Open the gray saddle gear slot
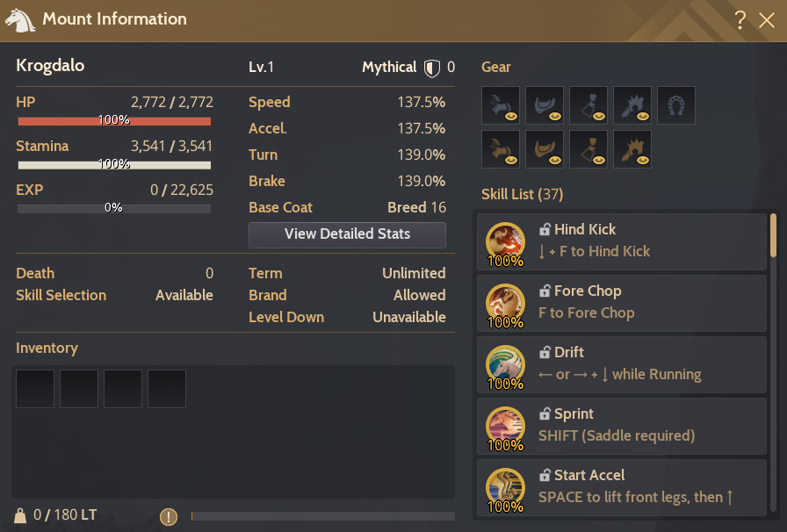Image resolution: width=787 pixels, height=532 pixels. pyautogui.click(x=545, y=105)
